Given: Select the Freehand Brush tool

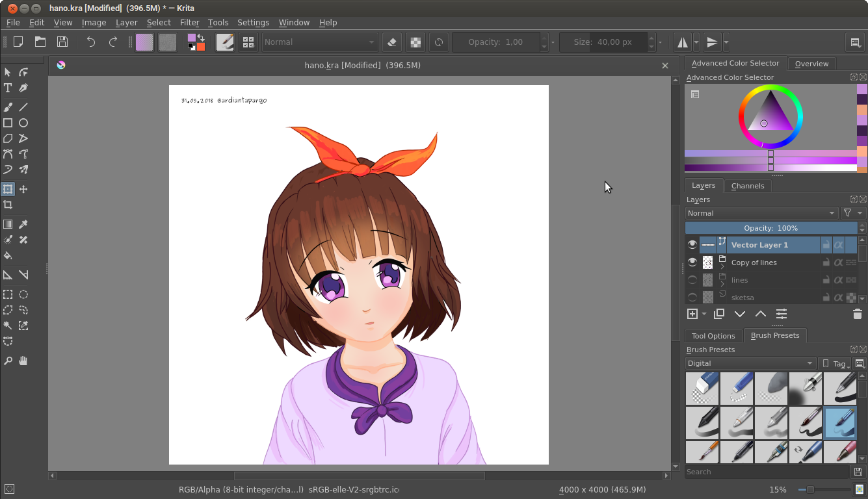Looking at the screenshot, I should coord(8,107).
